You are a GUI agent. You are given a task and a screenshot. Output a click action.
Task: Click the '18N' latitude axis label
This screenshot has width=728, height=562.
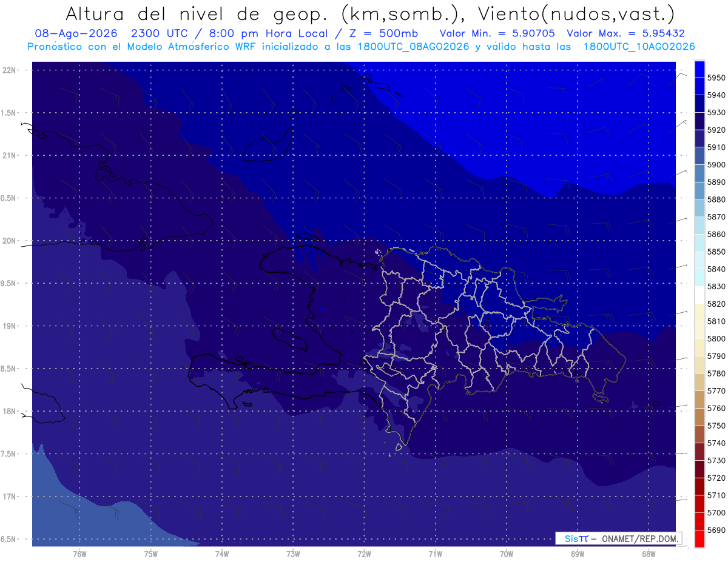(10, 411)
